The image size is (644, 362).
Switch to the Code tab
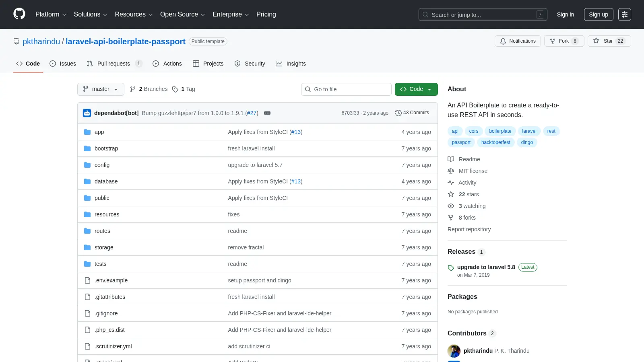[x=28, y=64]
